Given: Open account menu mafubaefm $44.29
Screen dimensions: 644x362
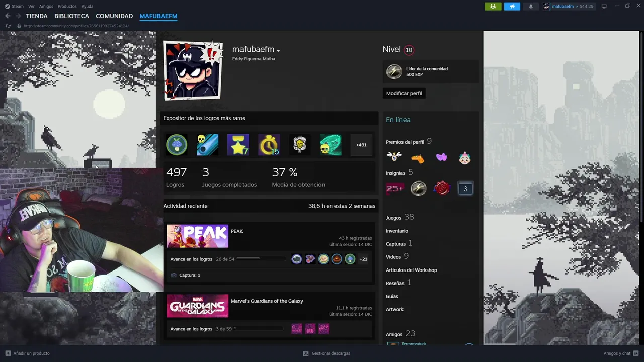Looking at the screenshot, I should coord(568,6).
